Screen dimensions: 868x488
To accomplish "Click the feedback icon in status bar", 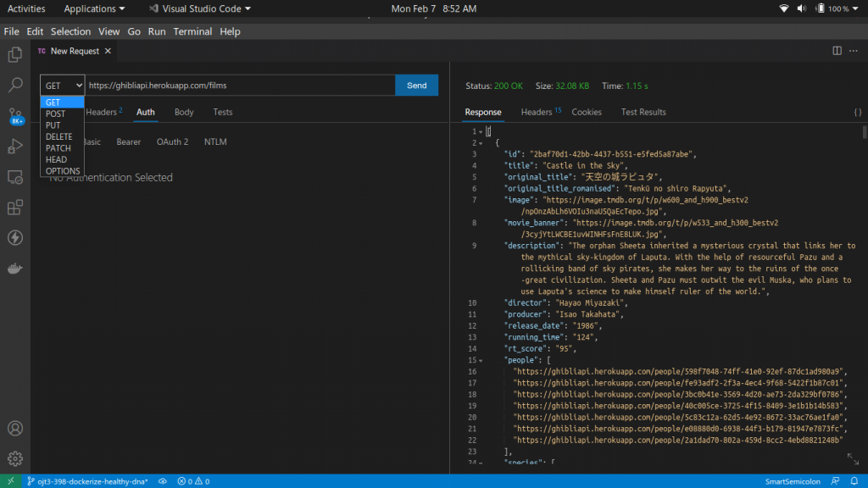I will click(835, 481).
